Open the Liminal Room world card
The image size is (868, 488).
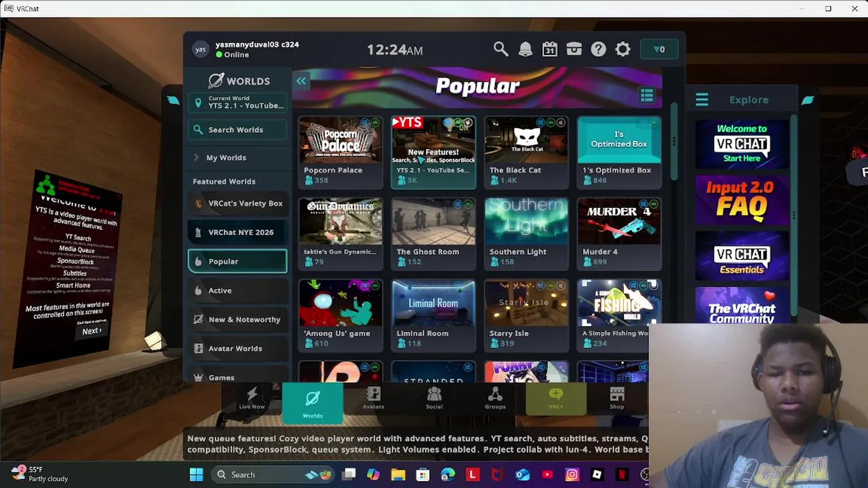point(433,315)
